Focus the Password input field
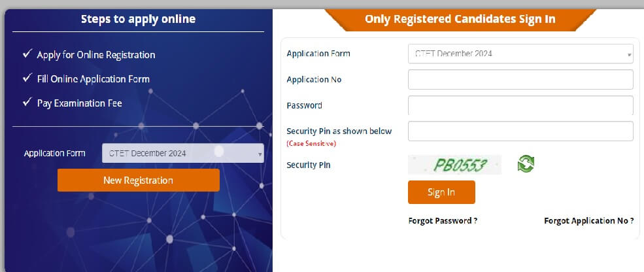Image resolution: width=644 pixels, height=272 pixels. click(x=520, y=105)
